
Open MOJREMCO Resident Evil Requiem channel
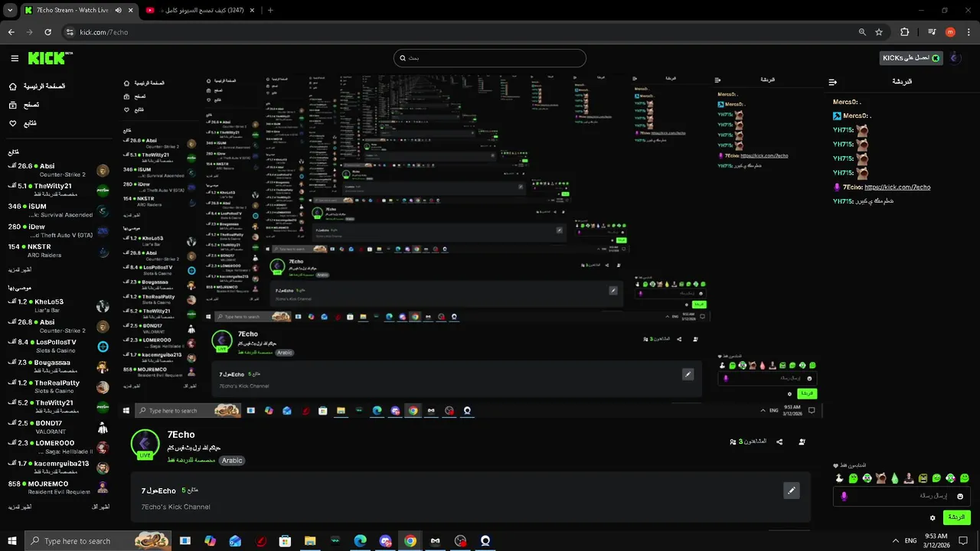tap(58, 487)
